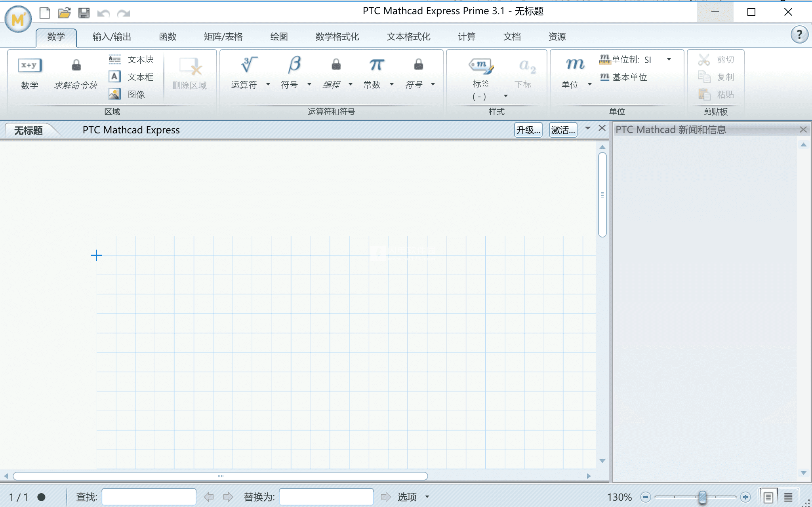Image resolution: width=812 pixels, height=507 pixels.
Task: Insert a 文本框 text box
Action: [131, 77]
